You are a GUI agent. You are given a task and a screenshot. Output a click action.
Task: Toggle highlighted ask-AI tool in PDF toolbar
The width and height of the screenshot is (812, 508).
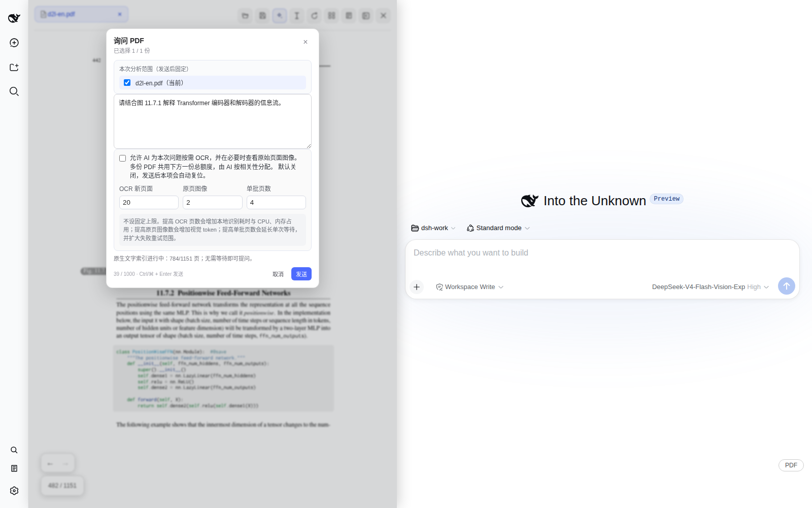[280, 16]
